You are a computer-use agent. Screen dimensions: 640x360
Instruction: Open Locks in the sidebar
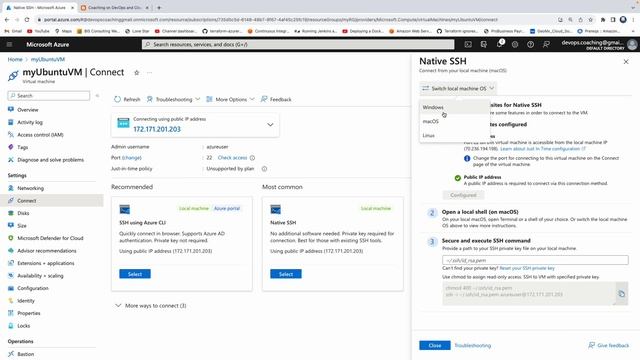[x=23, y=326]
